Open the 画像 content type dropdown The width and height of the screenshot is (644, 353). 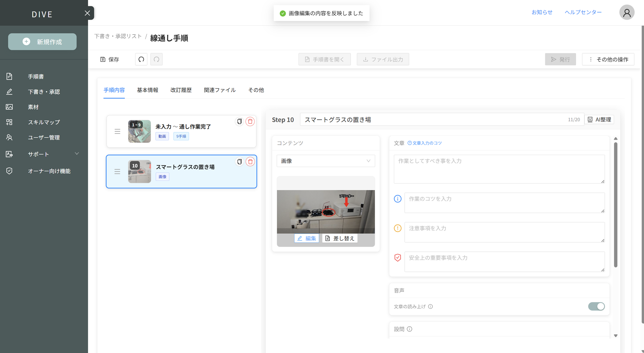point(326,161)
